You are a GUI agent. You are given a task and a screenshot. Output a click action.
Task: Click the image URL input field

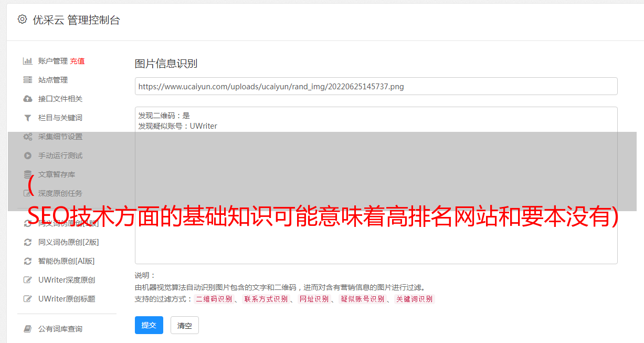click(x=376, y=86)
